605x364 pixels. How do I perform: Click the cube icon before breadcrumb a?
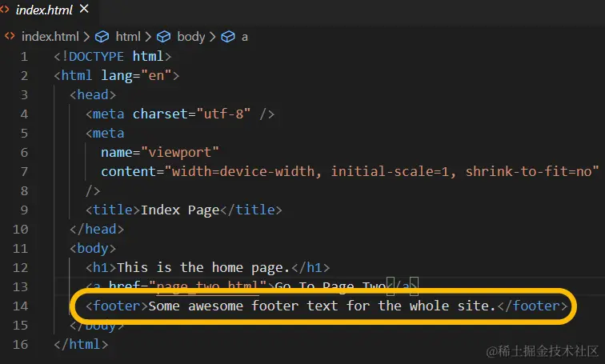[x=227, y=37]
